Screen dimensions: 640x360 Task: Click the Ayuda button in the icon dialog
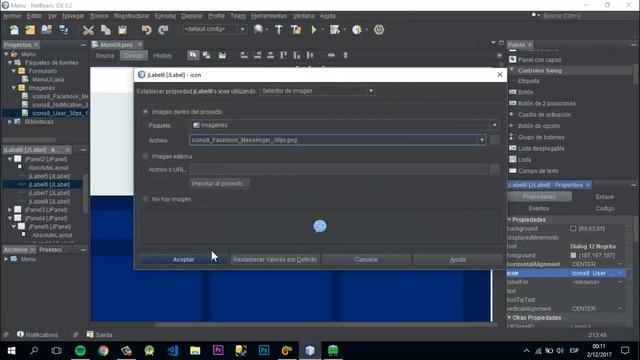tap(458, 260)
